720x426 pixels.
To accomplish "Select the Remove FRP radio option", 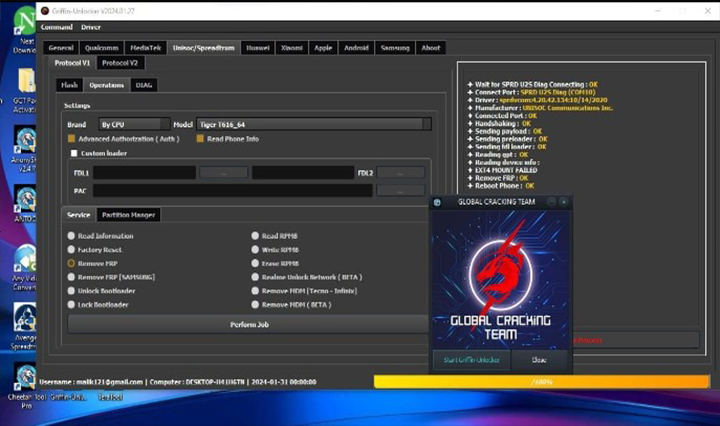I will coord(71,263).
